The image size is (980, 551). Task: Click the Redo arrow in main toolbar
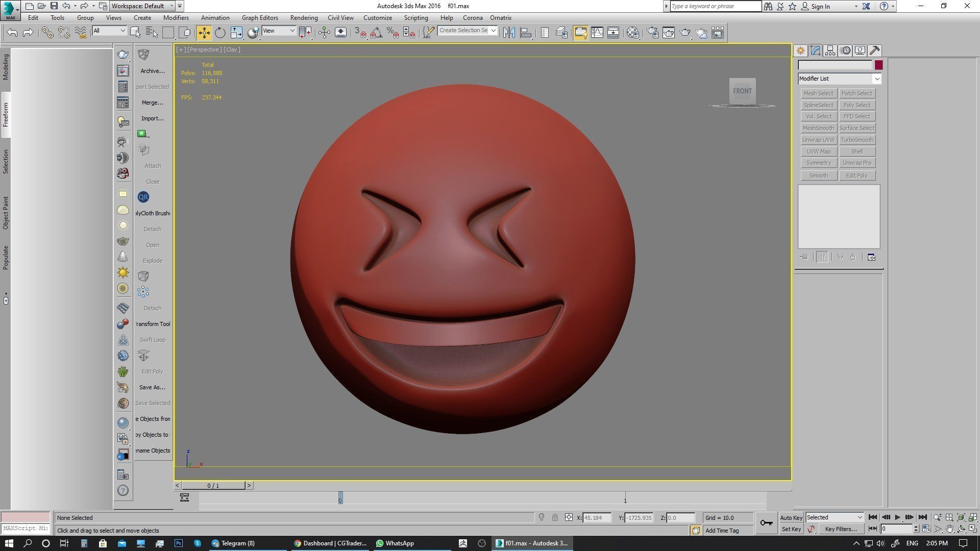[28, 33]
